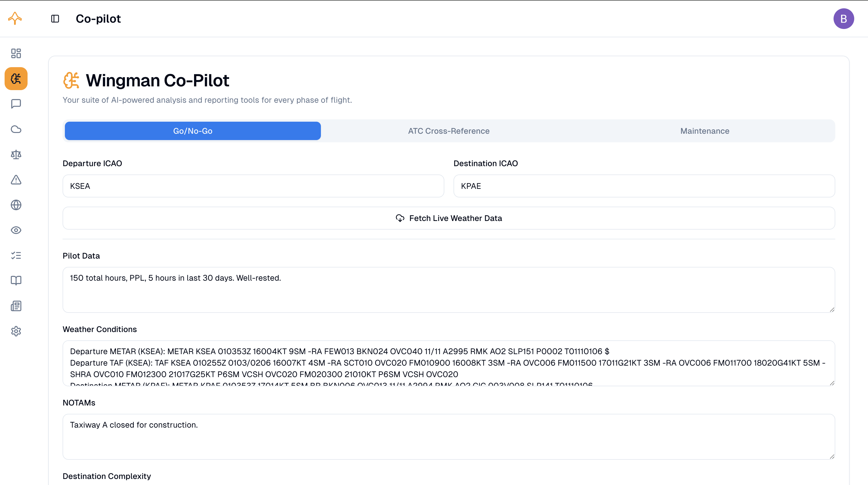Screen dimensions: 868x485
Task: Toggle the sidebar panel icon
Action: click(55, 19)
